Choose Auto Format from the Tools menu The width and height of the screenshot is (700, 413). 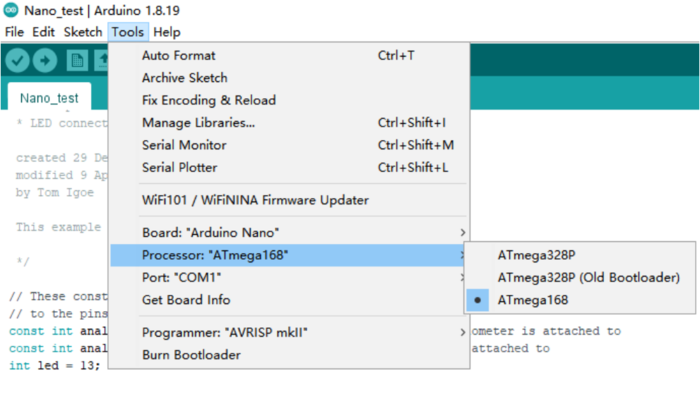289,55
